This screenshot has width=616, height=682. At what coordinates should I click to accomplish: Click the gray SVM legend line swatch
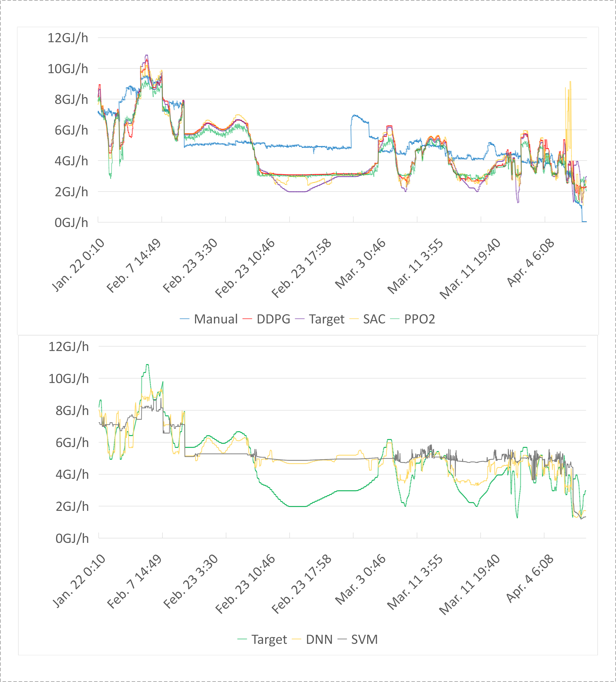(342, 639)
